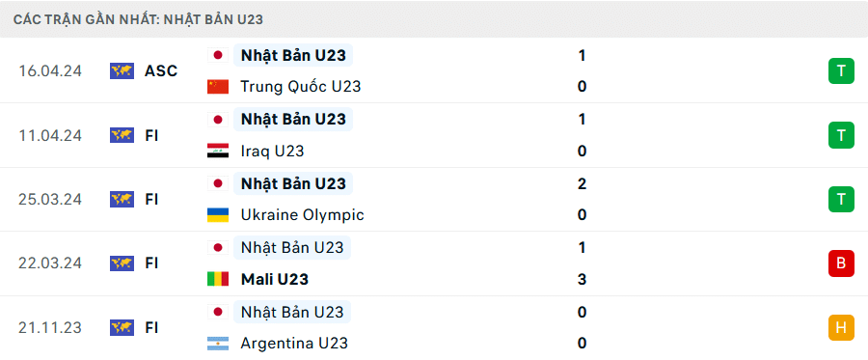Click the Japan flag in the 16.04.24 match
Image resolution: width=868 pixels, height=360 pixels.
coord(218,55)
